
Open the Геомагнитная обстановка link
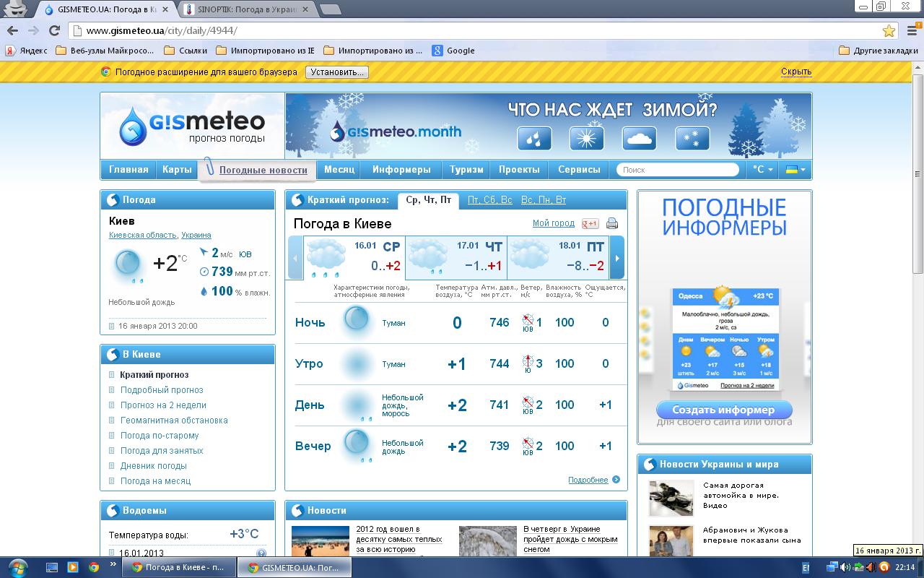point(174,420)
